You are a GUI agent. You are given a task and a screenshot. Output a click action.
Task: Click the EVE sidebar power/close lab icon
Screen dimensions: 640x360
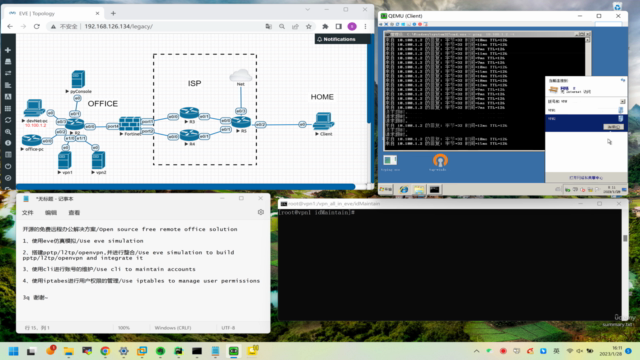click(8, 167)
